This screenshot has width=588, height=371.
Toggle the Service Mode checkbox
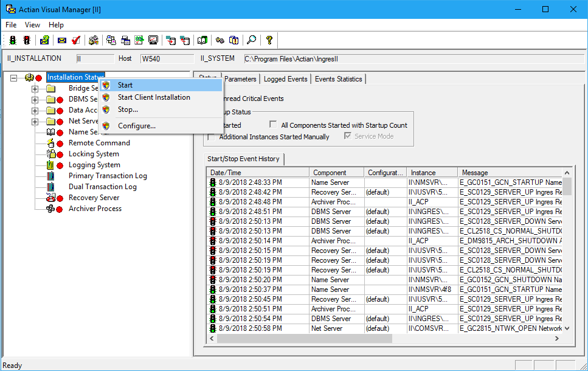[348, 136]
